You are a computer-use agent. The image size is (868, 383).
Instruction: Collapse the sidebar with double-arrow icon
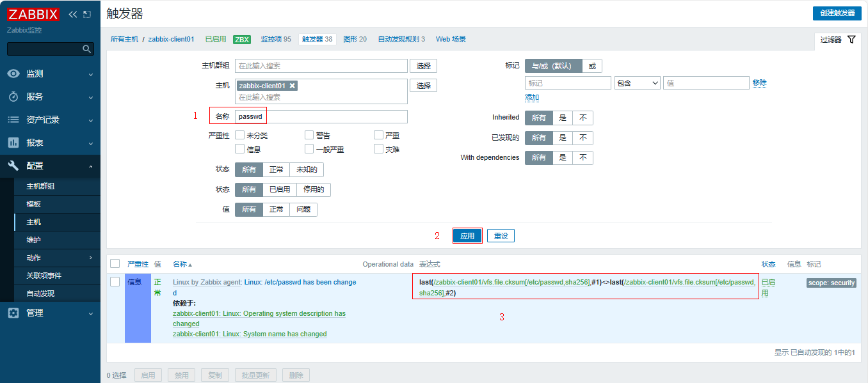72,14
